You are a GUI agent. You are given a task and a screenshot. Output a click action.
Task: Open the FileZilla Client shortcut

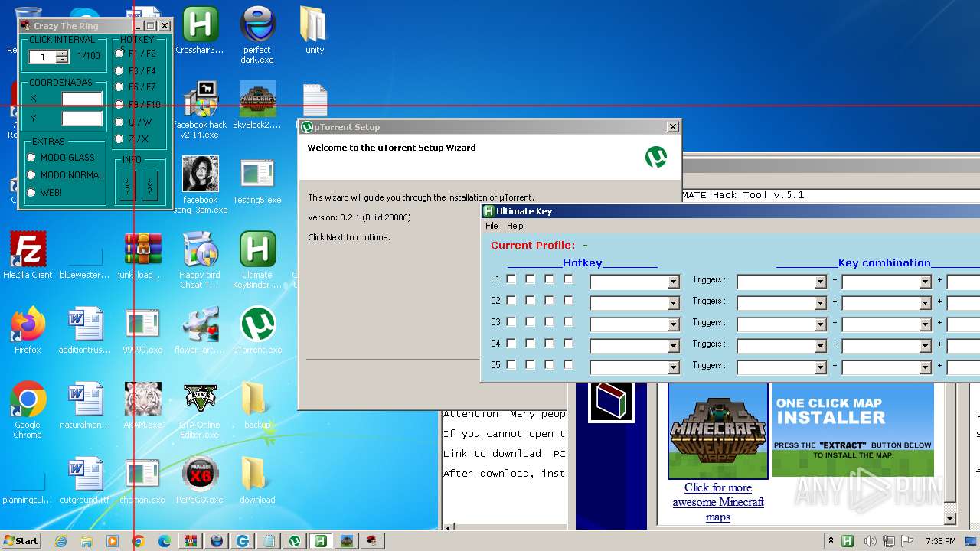tap(28, 256)
